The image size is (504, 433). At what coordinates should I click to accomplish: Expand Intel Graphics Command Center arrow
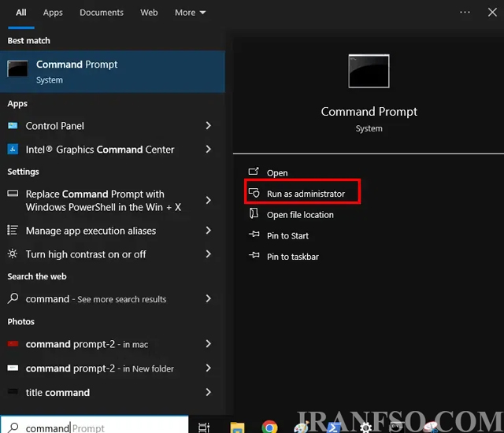click(208, 149)
